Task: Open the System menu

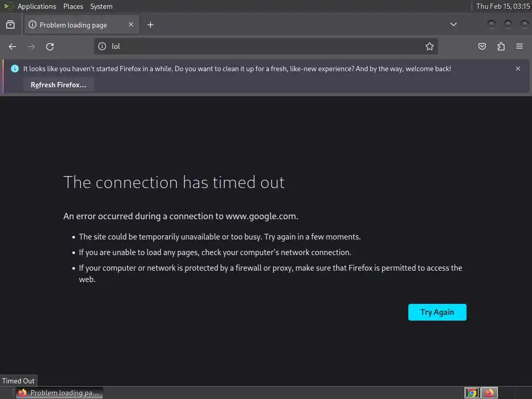Action: [x=101, y=6]
